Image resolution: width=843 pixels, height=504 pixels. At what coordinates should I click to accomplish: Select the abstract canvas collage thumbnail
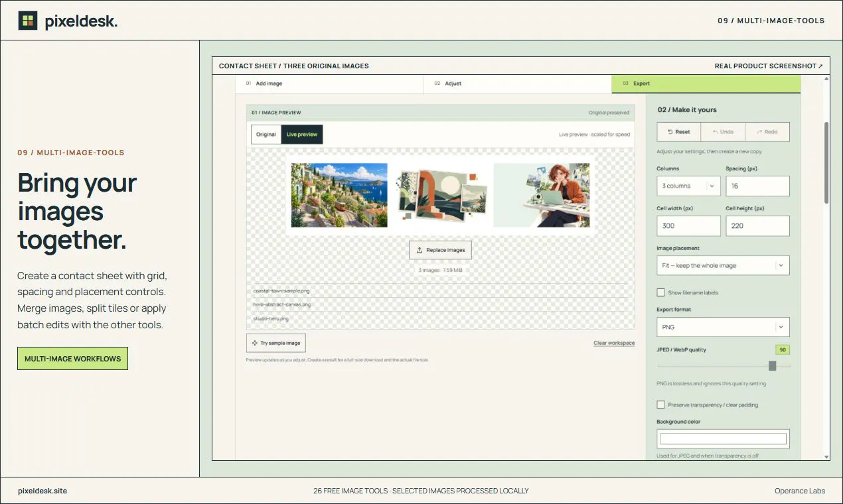[441, 195]
